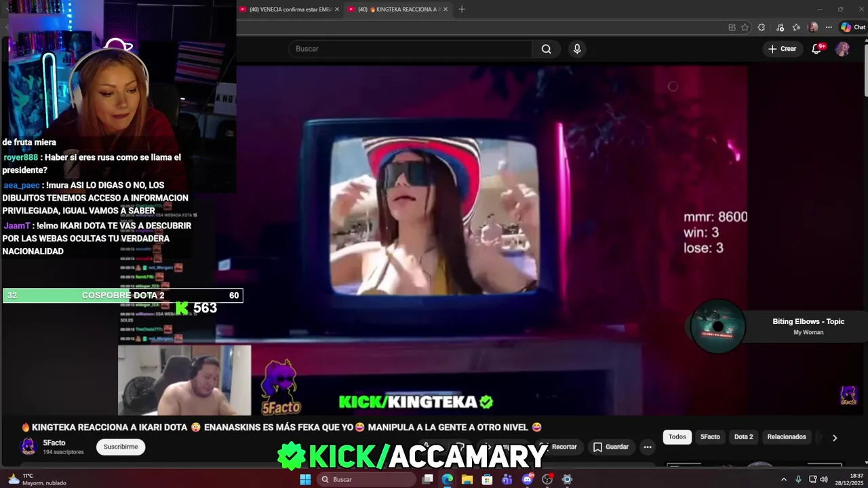Open YouTube notifications bell with 9+ badge
The image size is (868, 488).
[816, 49]
